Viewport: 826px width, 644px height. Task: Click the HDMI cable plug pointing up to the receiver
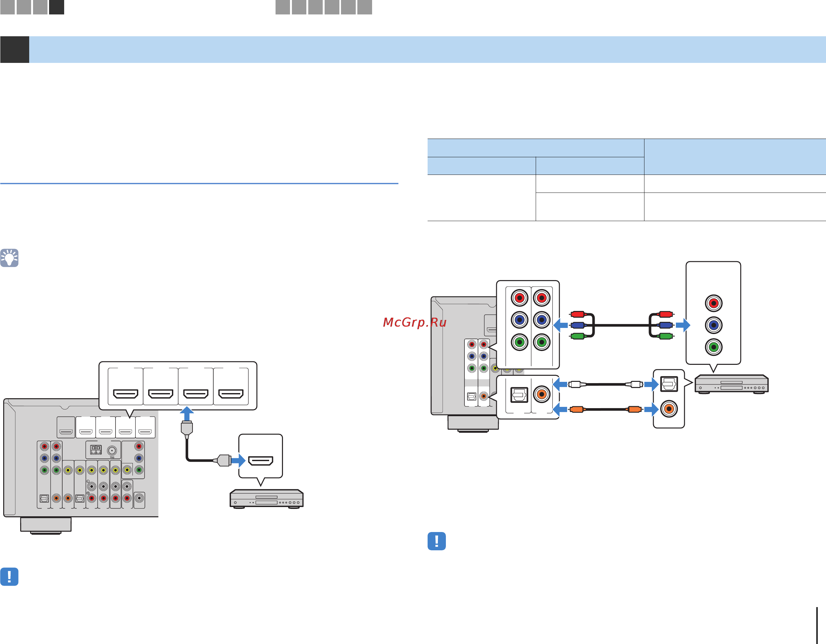tap(187, 429)
